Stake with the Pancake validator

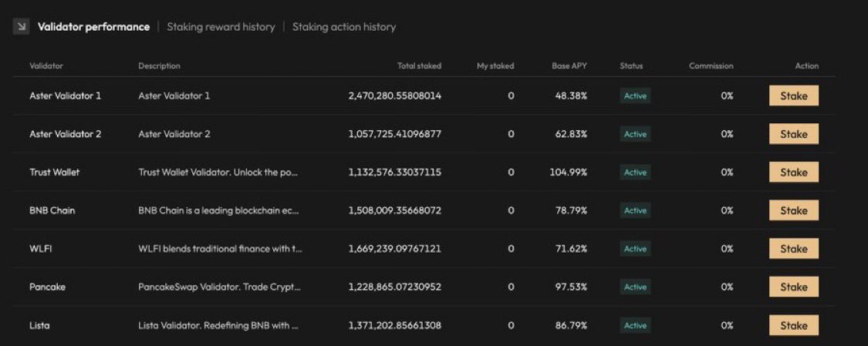793,287
